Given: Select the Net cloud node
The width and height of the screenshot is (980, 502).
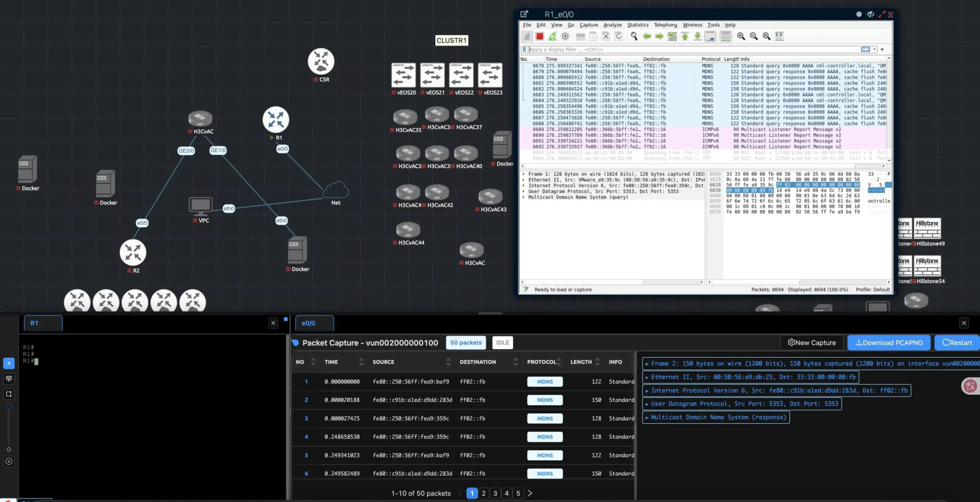Looking at the screenshot, I should pos(336,190).
